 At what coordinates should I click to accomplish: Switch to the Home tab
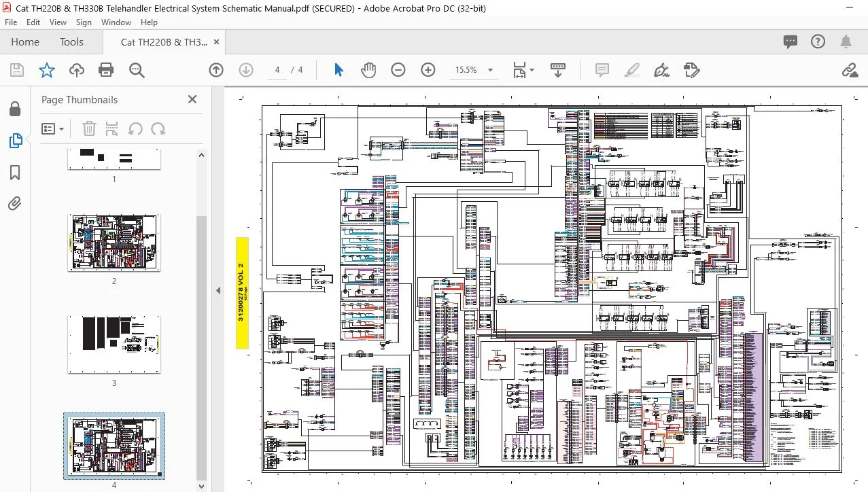[25, 42]
